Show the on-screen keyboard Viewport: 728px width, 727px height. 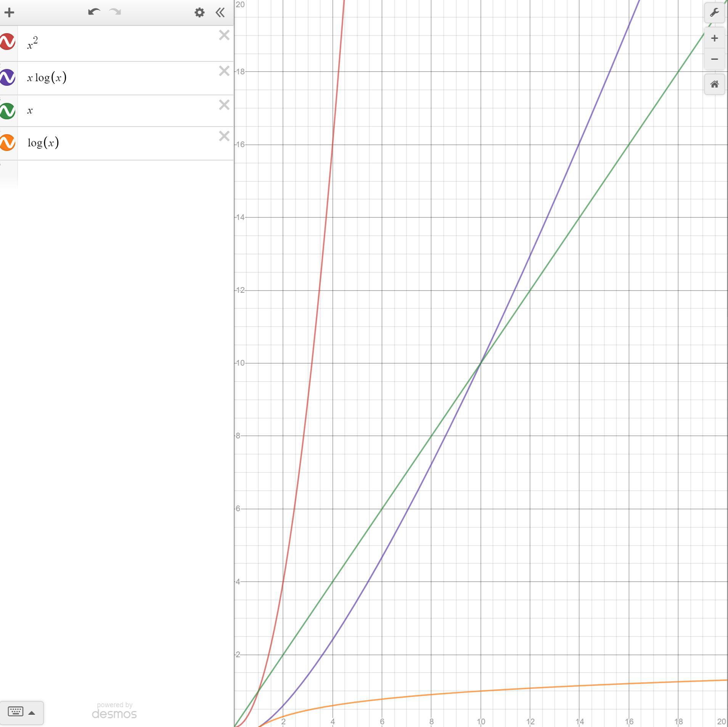16,712
